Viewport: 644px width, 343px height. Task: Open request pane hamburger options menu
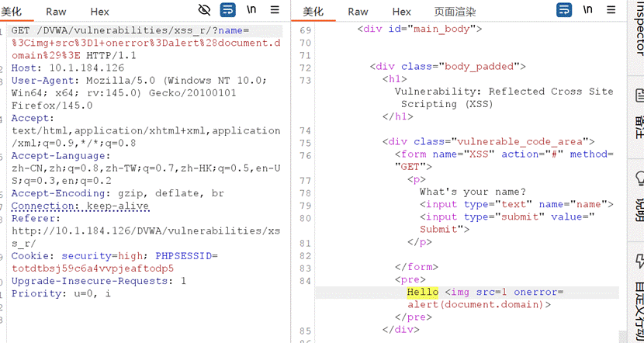coord(275,10)
